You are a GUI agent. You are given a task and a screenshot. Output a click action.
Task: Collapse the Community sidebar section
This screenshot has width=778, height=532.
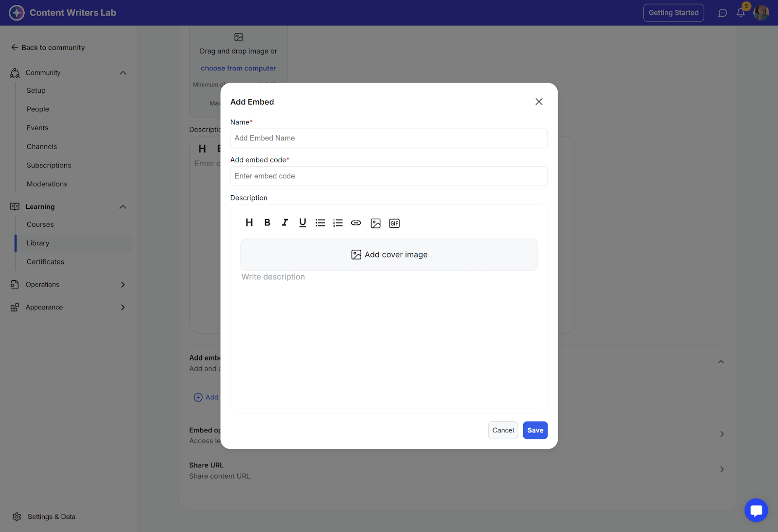[x=123, y=73]
